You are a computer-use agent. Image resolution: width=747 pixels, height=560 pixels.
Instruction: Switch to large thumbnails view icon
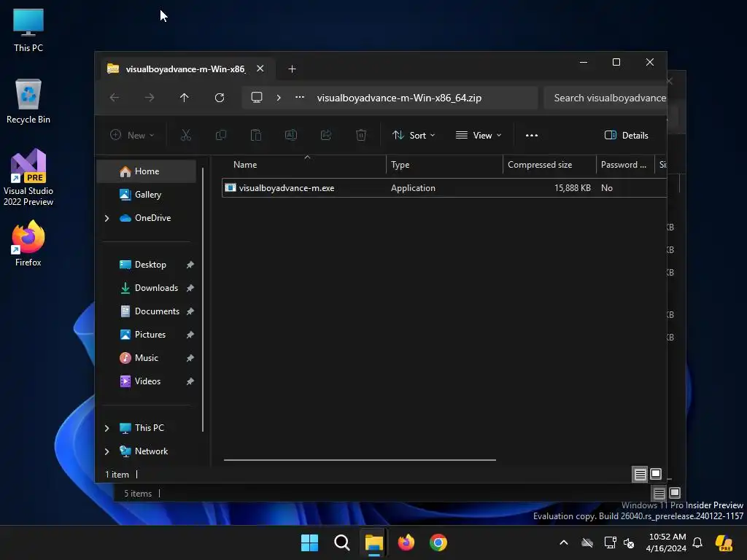(x=656, y=474)
